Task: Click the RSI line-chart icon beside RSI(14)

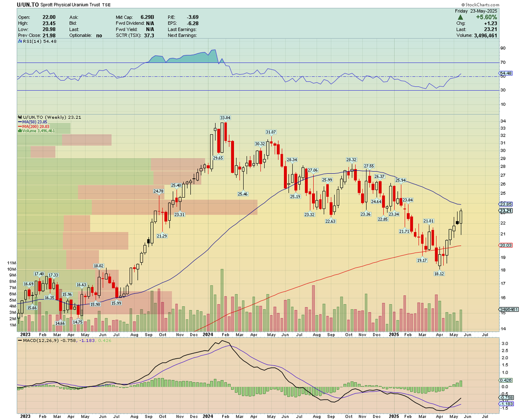Action: point(19,41)
